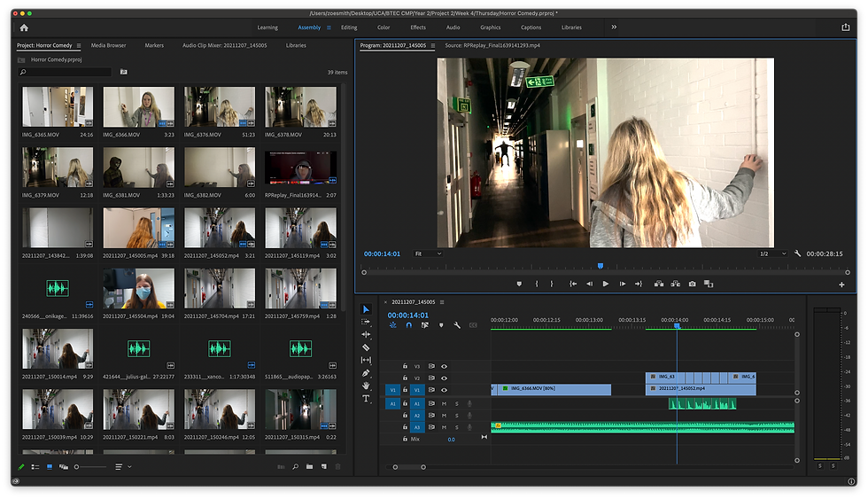
Task: Open the Home screen icon
Action: [24, 27]
